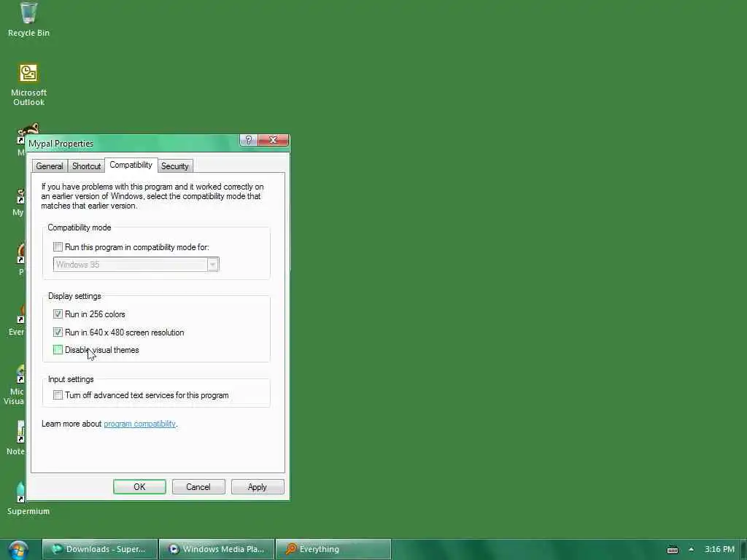Image resolution: width=747 pixels, height=560 pixels.
Task: Click the OK button
Action: [139, 486]
